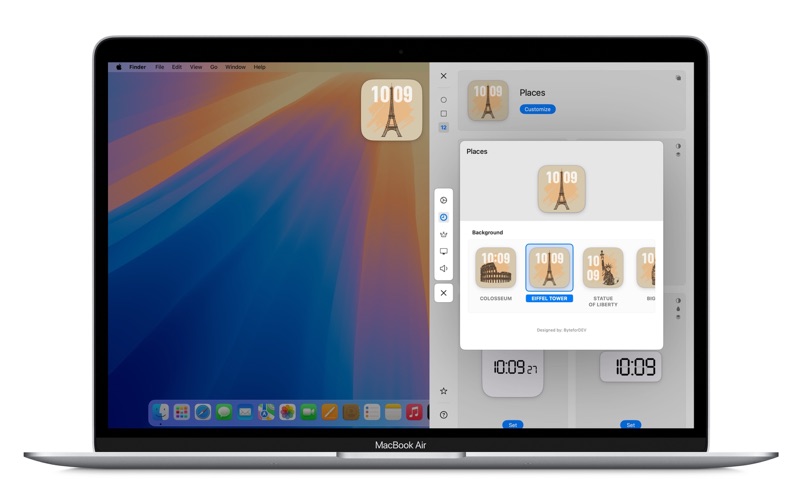Open Music in the Dock
800x500 pixels.
click(x=414, y=412)
